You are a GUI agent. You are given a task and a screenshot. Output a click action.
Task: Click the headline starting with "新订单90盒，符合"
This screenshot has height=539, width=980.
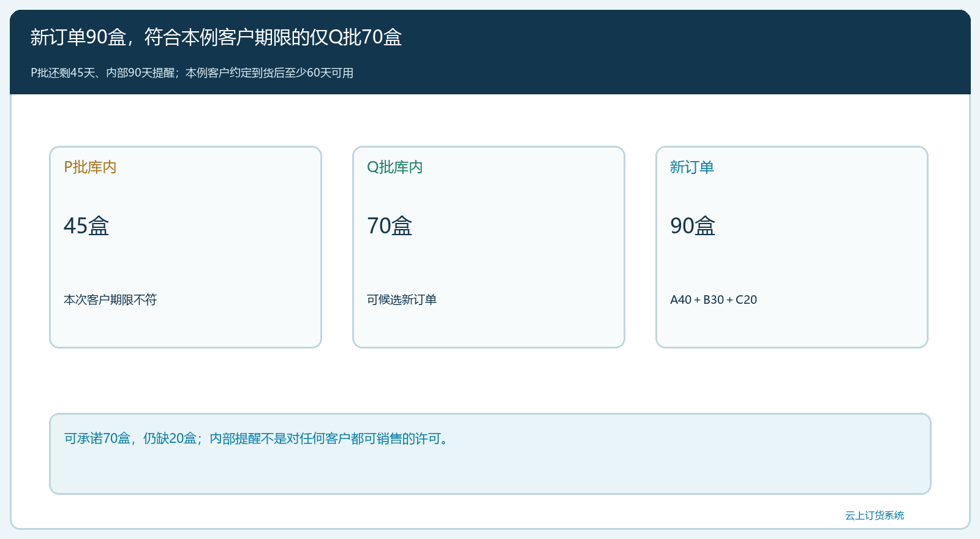pos(216,37)
